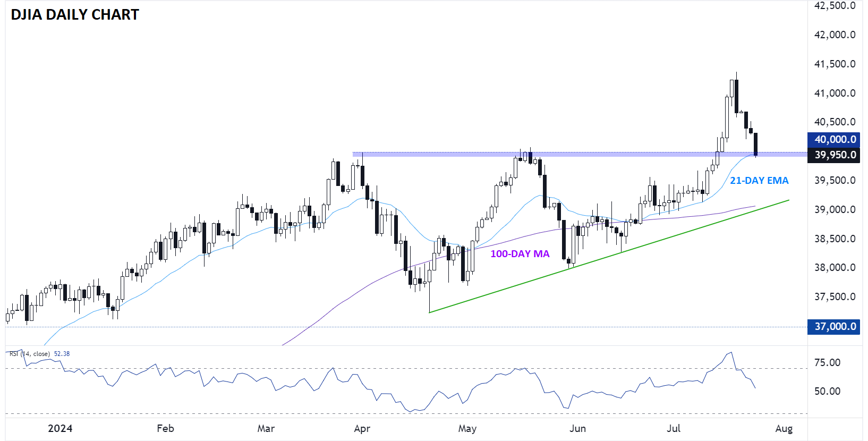This screenshot has height=441, width=868.
Task: Click the Mar date label
Action: coord(266,428)
